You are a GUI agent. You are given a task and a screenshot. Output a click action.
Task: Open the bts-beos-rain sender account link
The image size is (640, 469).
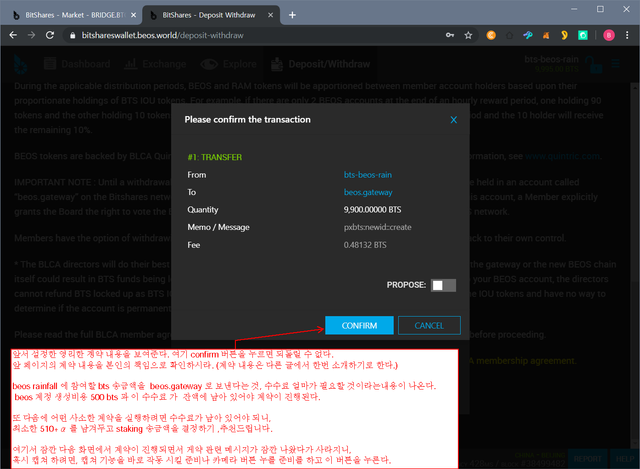[x=368, y=175]
